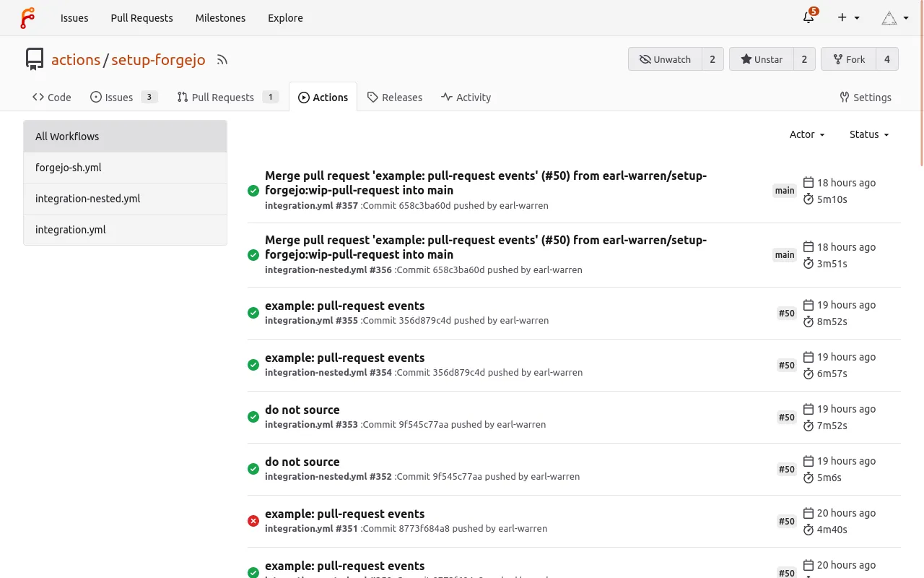Click the repository icon beside actions/setup-forgejo

34,59
